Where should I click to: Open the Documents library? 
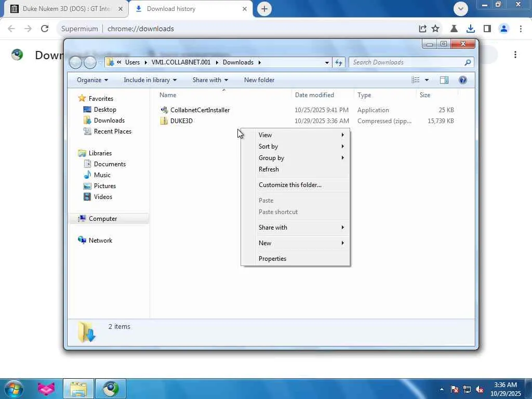coord(110,164)
